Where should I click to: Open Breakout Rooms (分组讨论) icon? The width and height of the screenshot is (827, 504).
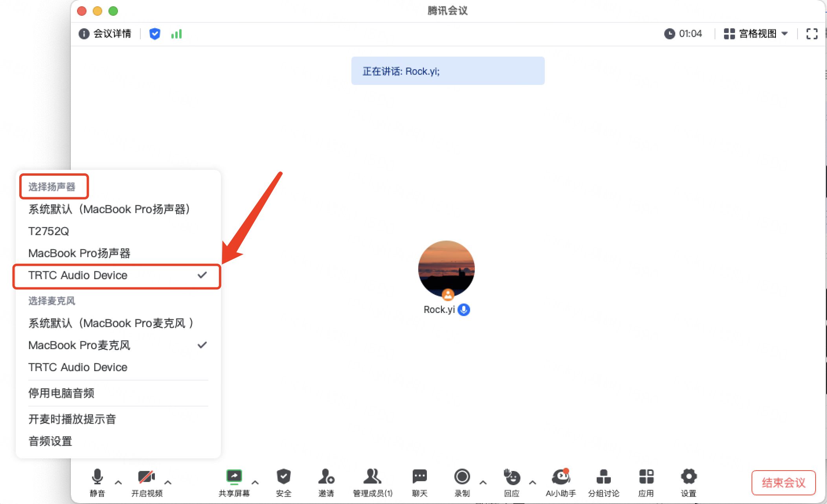[603, 477]
